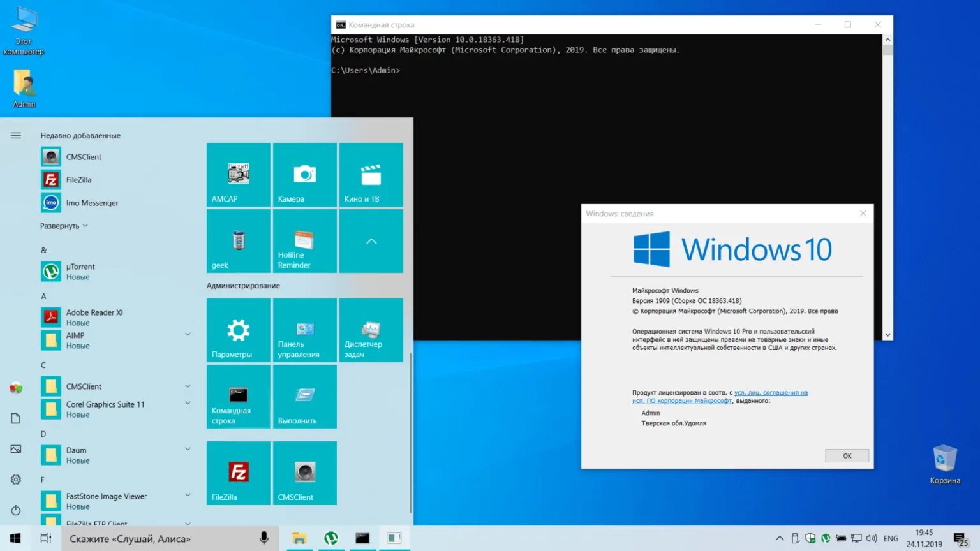Close the Windows: сведения dialog
Image resolution: width=980 pixels, height=551 pixels.
[863, 214]
